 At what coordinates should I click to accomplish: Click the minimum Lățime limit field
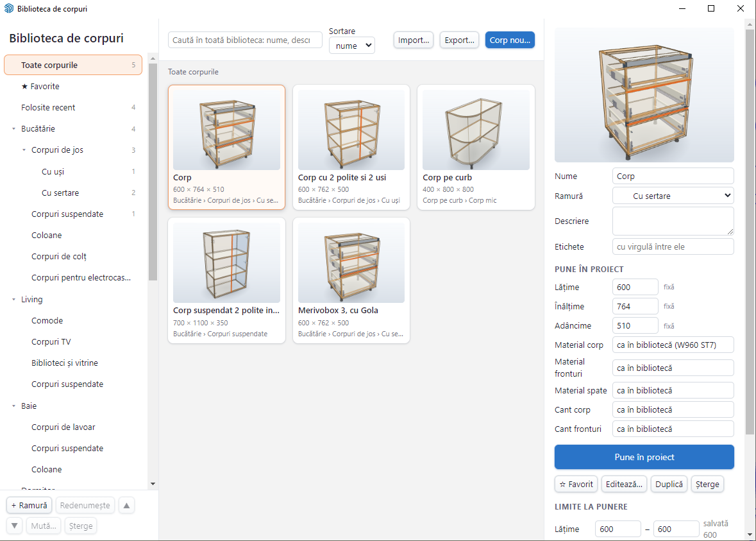click(x=618, y=529)
